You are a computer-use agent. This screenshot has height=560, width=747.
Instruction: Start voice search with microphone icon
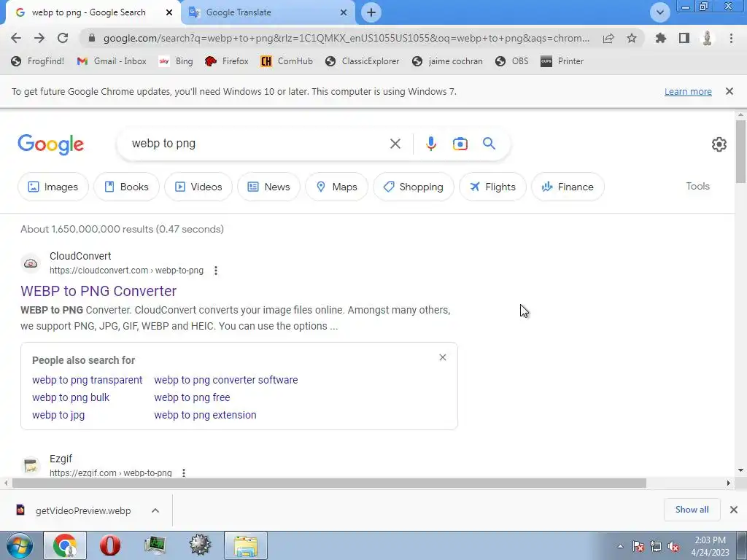tap(430, 144)
